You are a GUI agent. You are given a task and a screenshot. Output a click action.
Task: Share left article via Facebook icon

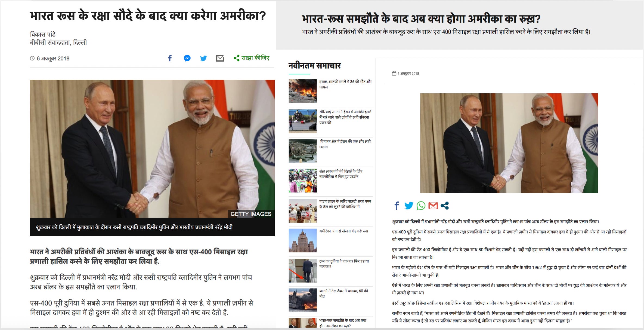[x=170, y=58]
